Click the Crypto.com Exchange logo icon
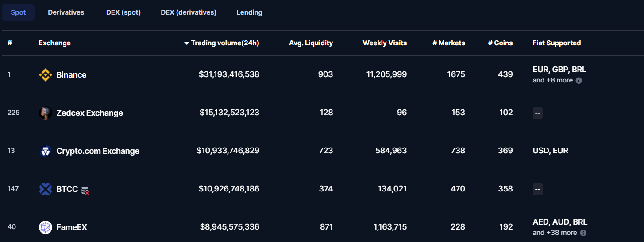This screenshot has height=242, width=644. click(x=46, y=151)
